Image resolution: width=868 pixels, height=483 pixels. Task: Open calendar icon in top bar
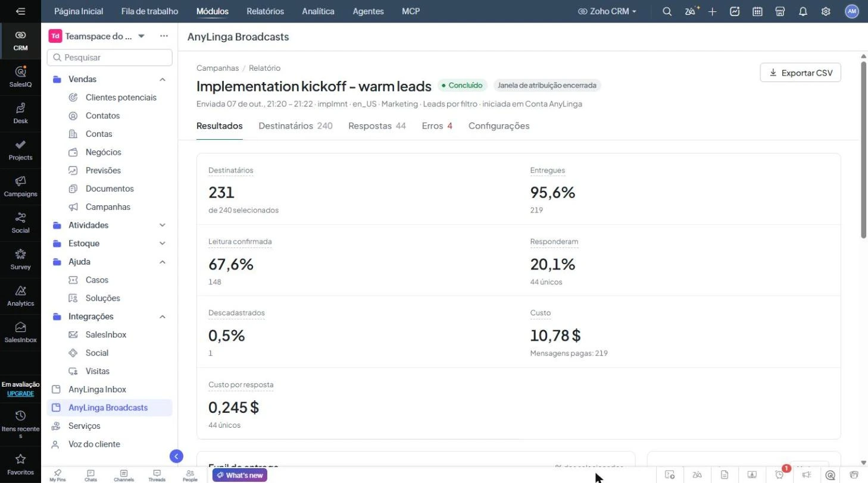coord(757,11)
